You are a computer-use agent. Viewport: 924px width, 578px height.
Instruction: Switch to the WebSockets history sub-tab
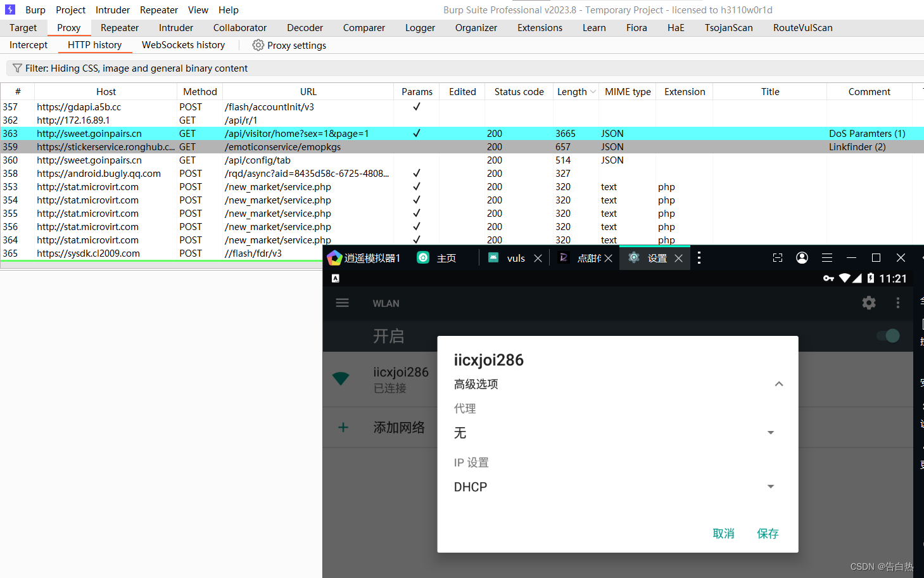[184, 45]
